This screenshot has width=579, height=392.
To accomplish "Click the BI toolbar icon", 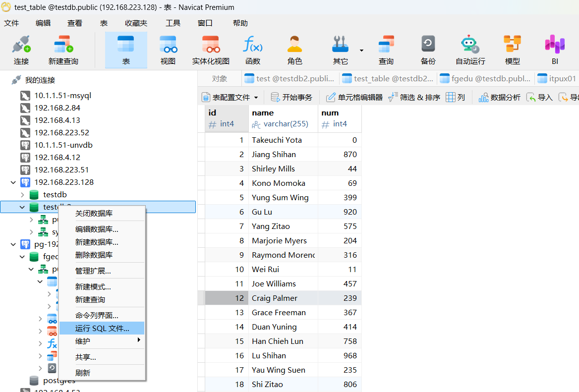I will (x=555, y=50).
